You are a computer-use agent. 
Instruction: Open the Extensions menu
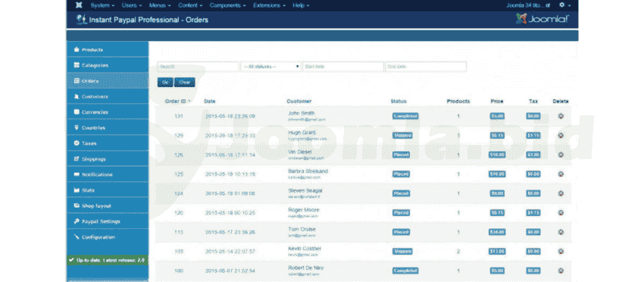[x=270, y=5]
